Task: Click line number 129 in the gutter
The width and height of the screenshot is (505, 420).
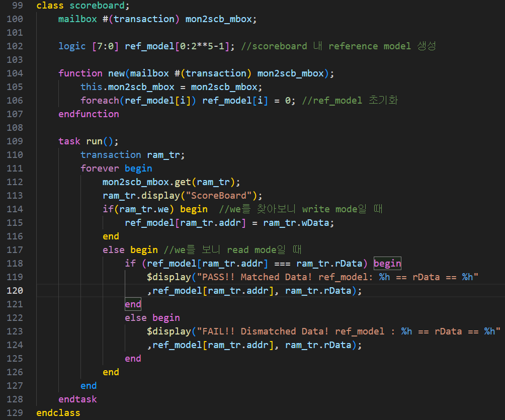Action: [x=15, y=413]
